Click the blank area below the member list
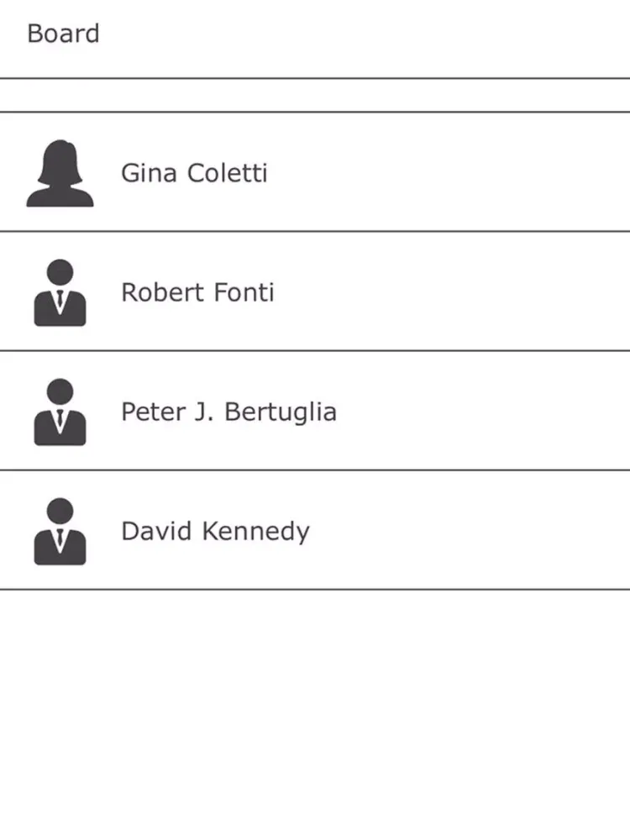The image size is (630, 840). pyautogui.click(x=315, y=714)
